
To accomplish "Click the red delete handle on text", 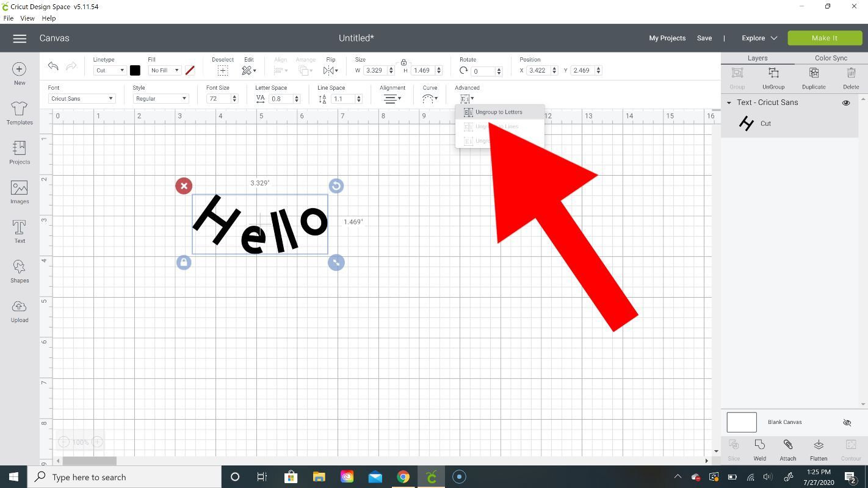I will 184,186.
